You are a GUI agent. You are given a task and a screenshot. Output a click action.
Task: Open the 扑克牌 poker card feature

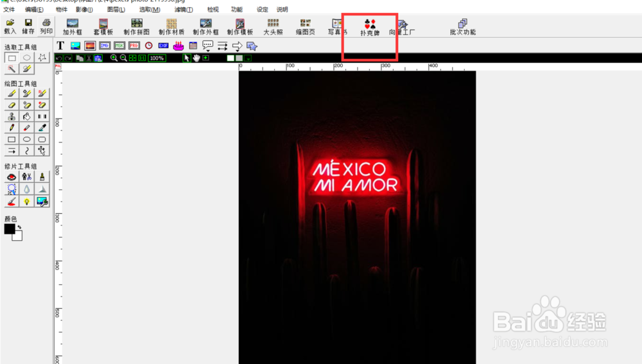point(370,27)
